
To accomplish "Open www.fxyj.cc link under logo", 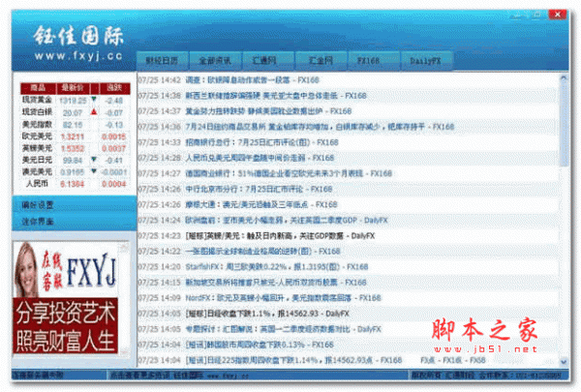I will pyautogui.click(x=78, y=56).
